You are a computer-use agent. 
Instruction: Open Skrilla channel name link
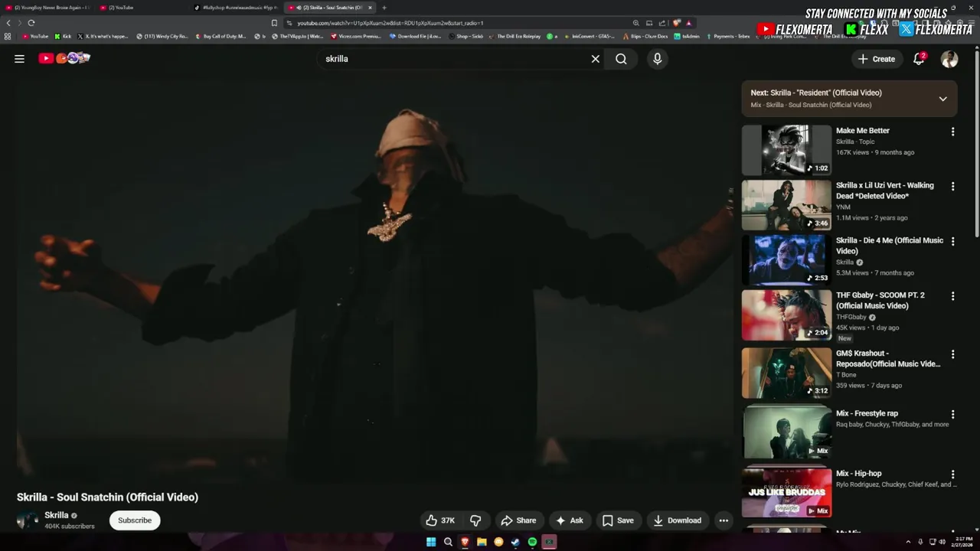click(x=57, y=515)
